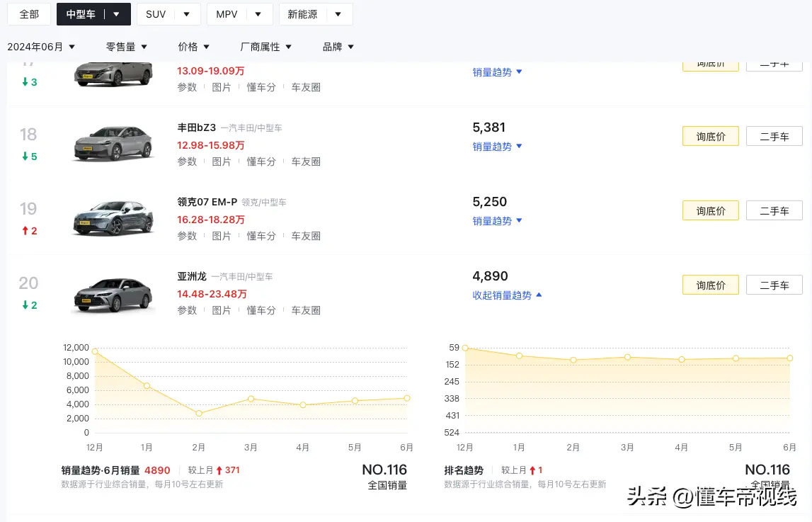Click the 丰田bZ3 car thumbnail image
Screen dimensions: 812x522
pyautogui.click(x=113, y=144)
